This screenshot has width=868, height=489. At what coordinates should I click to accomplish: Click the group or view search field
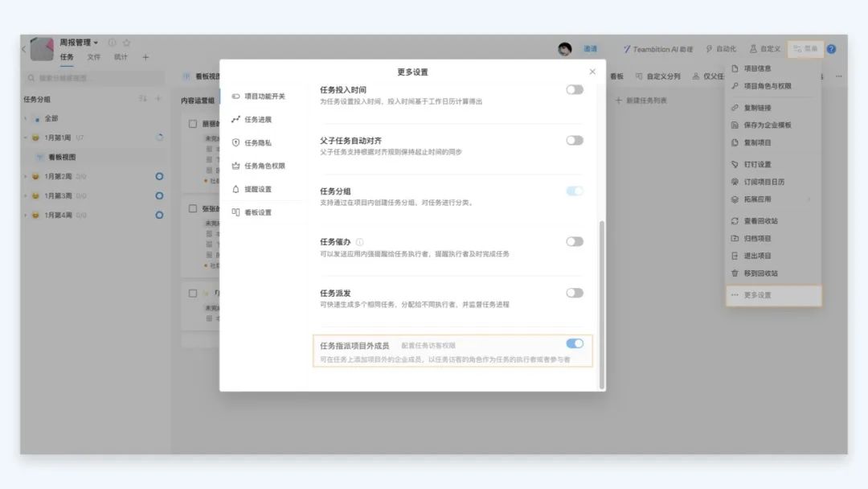[94, 78]
